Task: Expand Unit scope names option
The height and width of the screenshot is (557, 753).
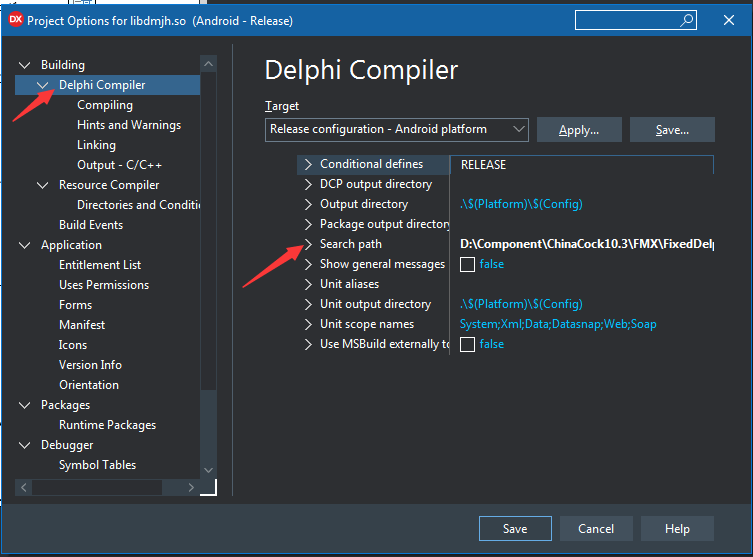Action: tap(308, 325)
